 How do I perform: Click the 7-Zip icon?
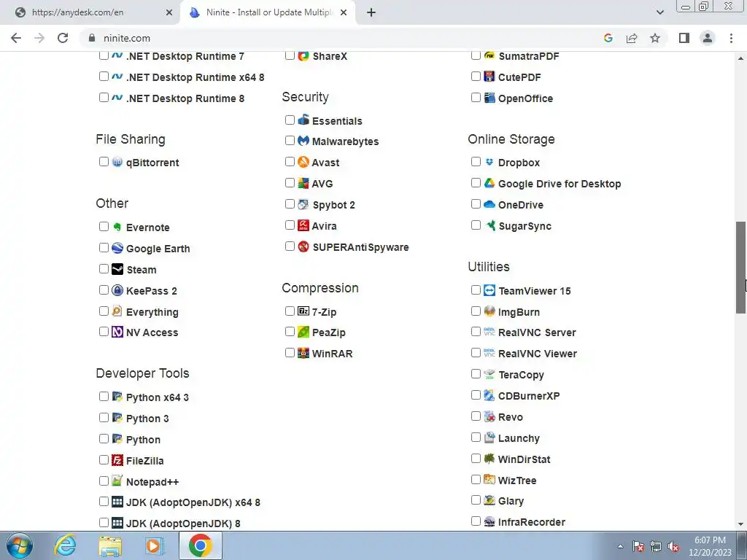point(303,311)
